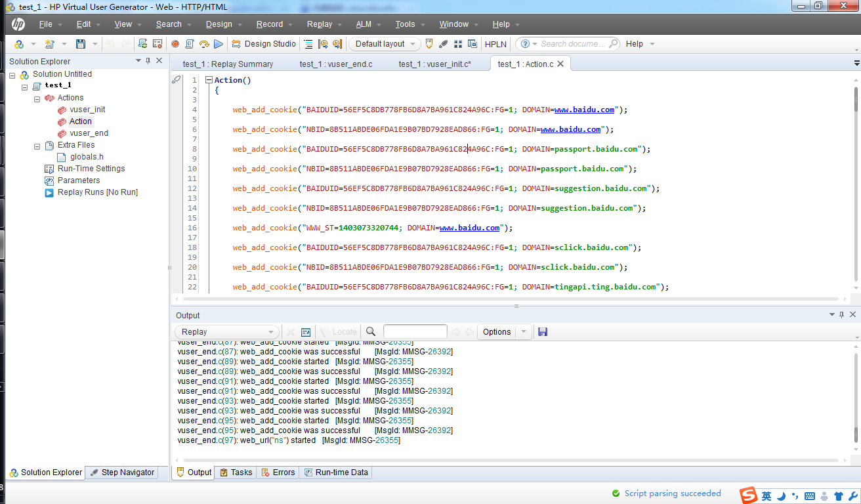This screenshot has width=861, height=504.
Task: Switch to the vuser_init.c* tab
Action: (434, 64)
